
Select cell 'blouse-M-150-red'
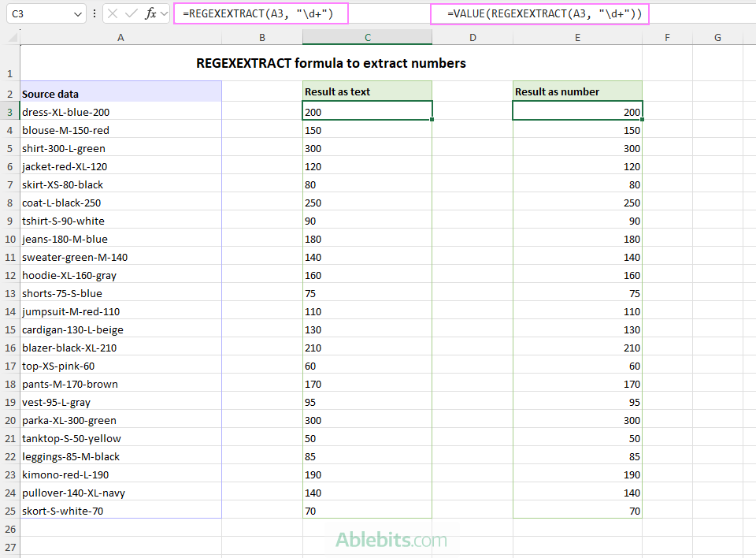(120, 130)
